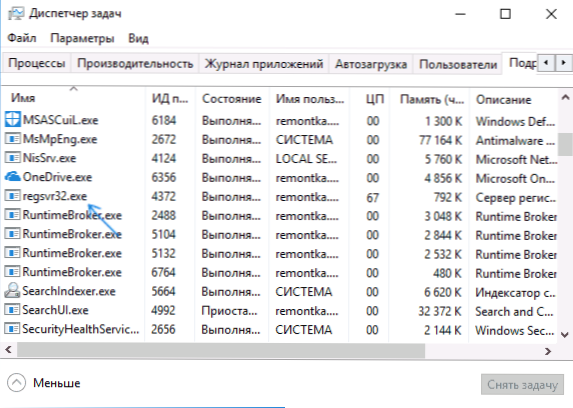This screenshot has height=408, width=573.
Task: Click the NisSrv.exe process icon
Action: pyautogui.click(x=12, y=158)
